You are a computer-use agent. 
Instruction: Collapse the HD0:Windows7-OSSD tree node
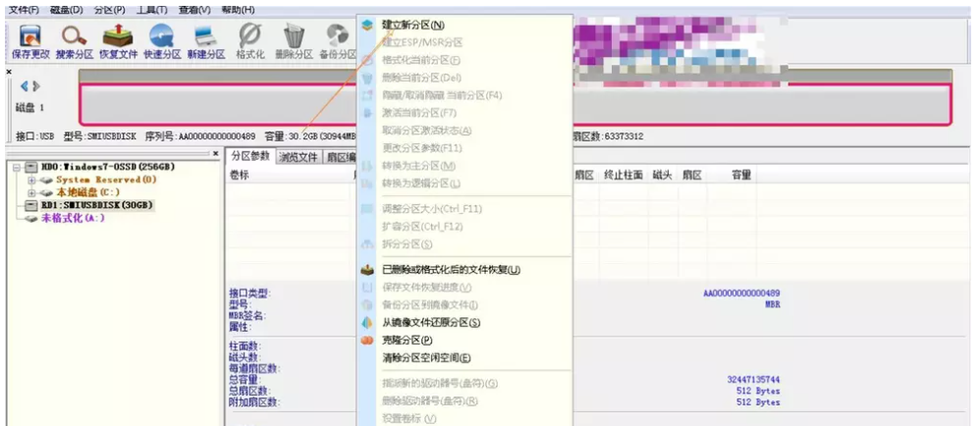[x=17, y=168]
